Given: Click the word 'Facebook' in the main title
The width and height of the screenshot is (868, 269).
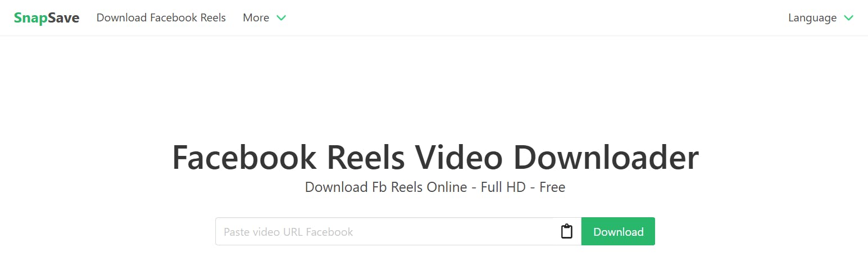Looking at the screenshot, I should tap(244, 157).
